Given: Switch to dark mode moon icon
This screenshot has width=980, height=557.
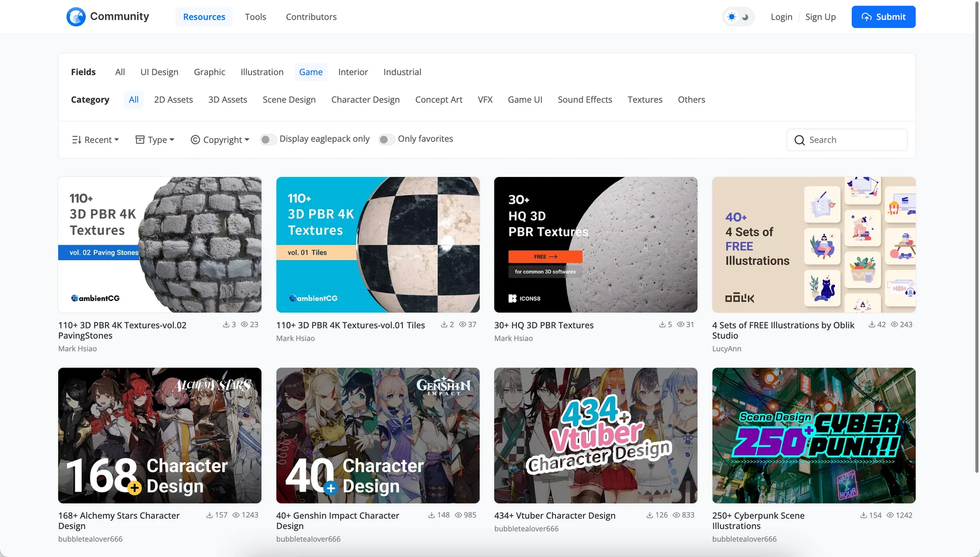Looking at the screenshot, I should 745,17.
